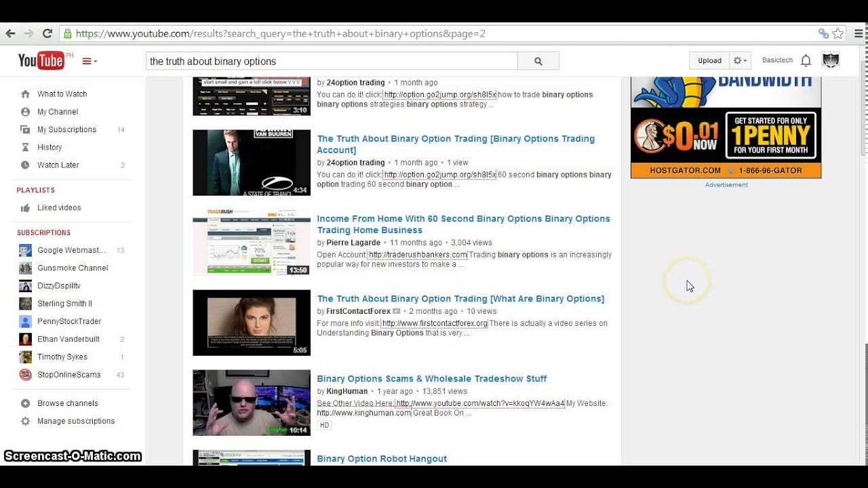868x488 pixels.
Task: Open FirstContactForex channel link
Action: click(x=358, y=312)
